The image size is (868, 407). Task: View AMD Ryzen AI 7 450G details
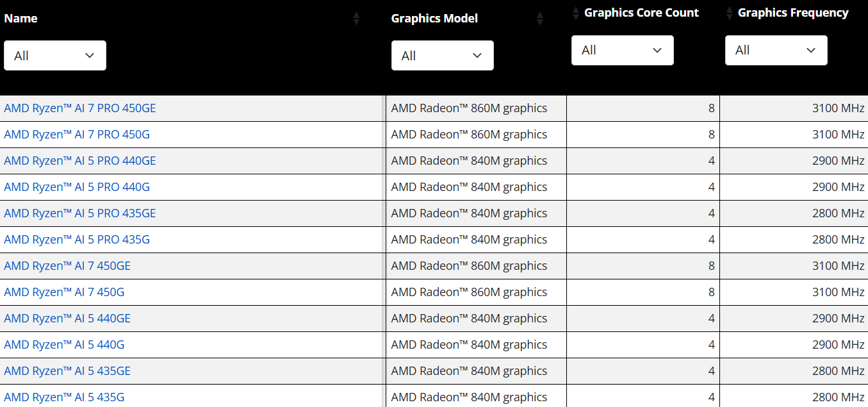click(64, 292)
